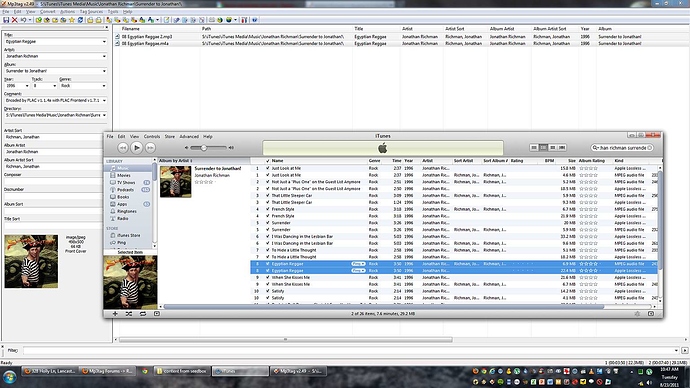
Task: Click the Composer field in Mp3tag panel
Action: (53, 181)
